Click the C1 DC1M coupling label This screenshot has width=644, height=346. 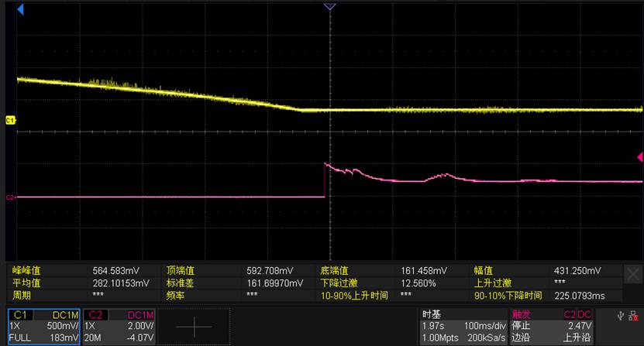click(x=65, y=315)
